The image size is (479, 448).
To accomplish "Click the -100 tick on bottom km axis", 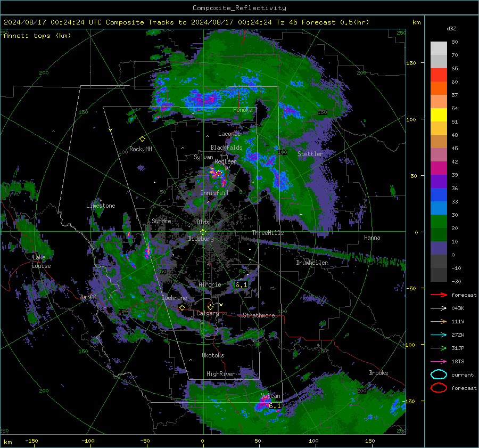I will tap(88, 441).
